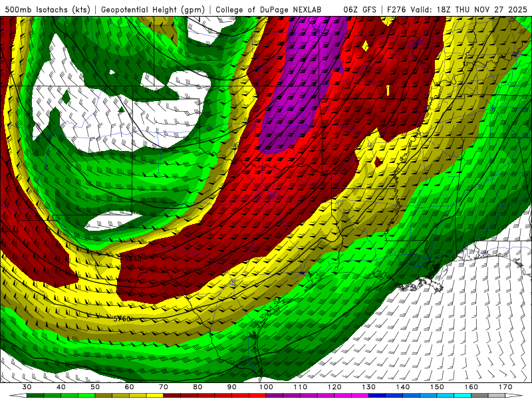Click the bright red swatch left of 100

257,396
